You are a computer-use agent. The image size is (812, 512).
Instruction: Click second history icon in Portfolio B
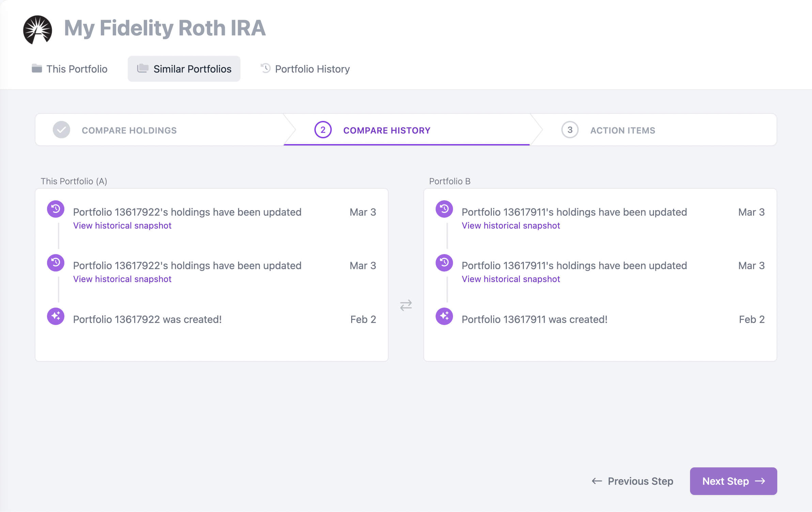444,263
